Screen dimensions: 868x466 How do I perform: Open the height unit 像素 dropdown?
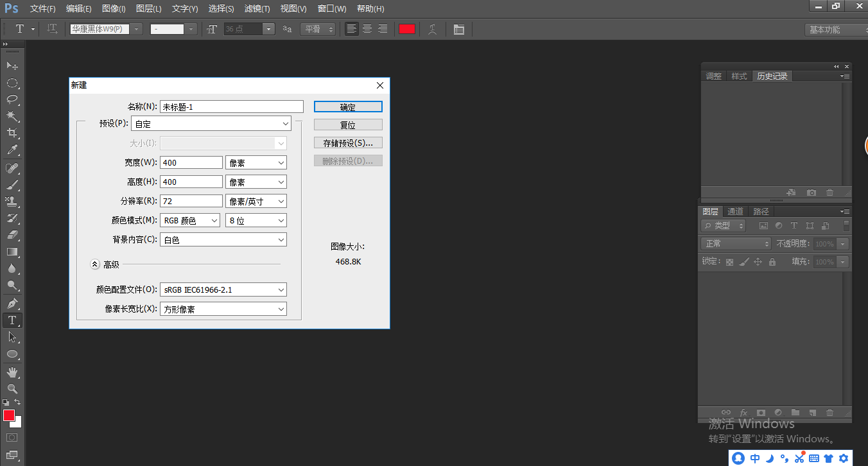tap(256, 182)
